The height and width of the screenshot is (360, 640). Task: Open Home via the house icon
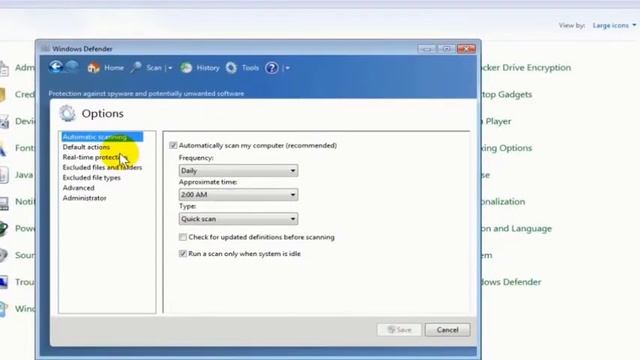pos(93,68)
